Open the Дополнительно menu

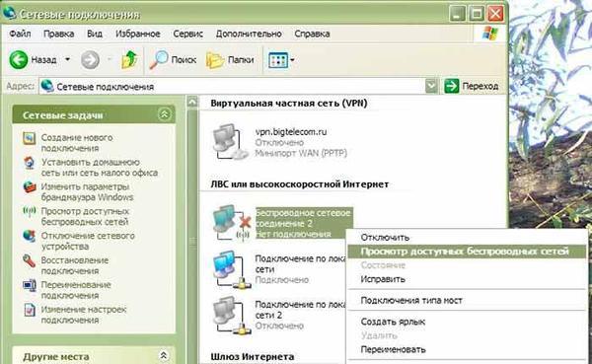pos(249,34)
